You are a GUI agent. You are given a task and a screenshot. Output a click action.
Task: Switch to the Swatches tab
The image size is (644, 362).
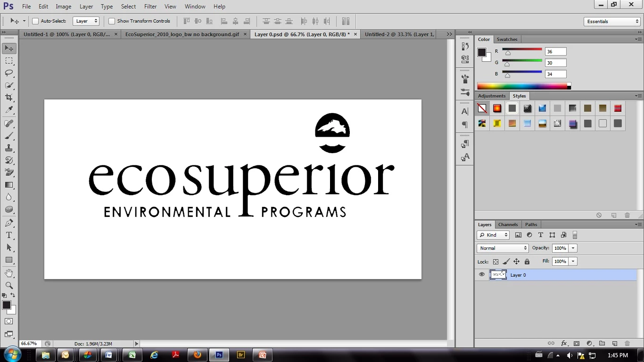pos(507,40)
